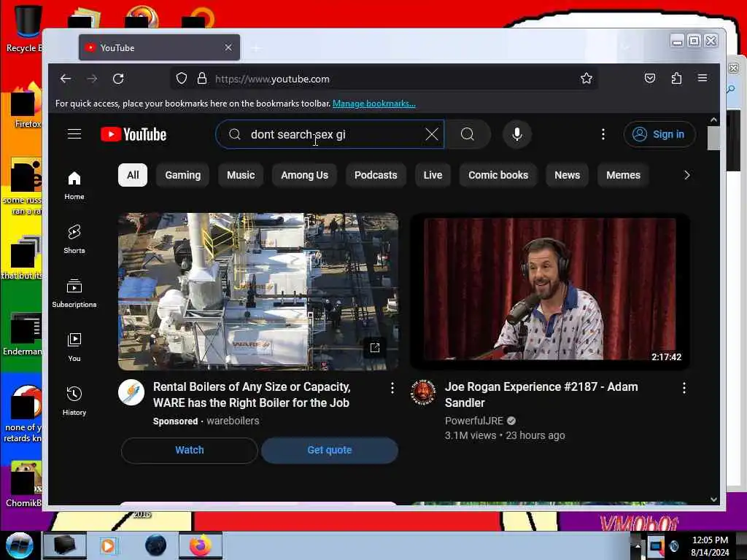Bookmark this page with the star

587,79
